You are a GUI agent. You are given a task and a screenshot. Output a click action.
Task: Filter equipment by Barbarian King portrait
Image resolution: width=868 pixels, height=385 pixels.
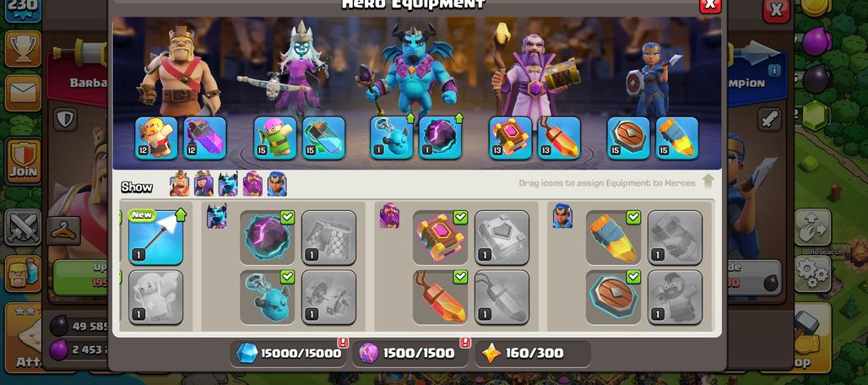179,184
